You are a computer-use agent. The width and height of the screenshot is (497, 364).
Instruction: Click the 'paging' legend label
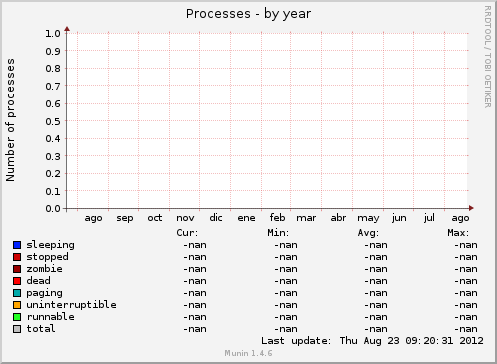coord(44,293)
